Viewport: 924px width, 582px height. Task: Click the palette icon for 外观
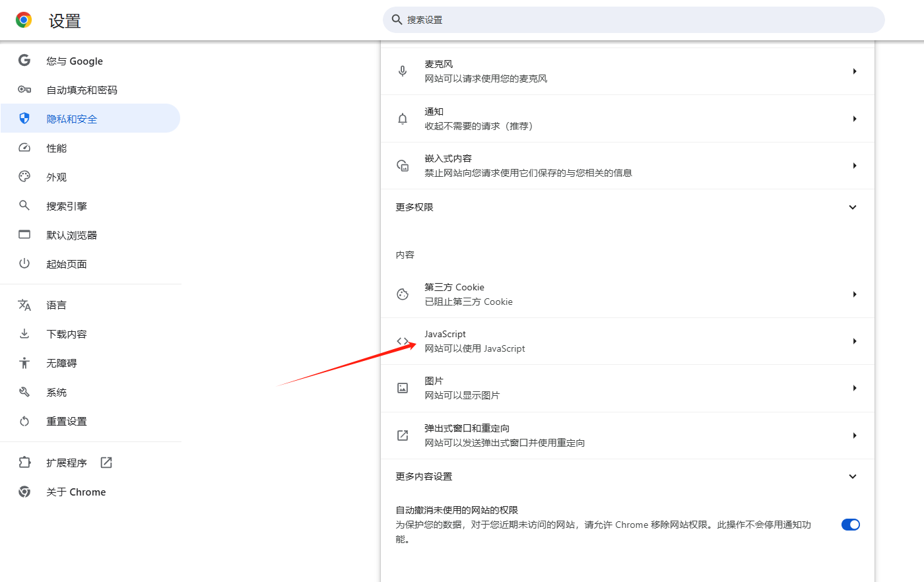(24, 176)
